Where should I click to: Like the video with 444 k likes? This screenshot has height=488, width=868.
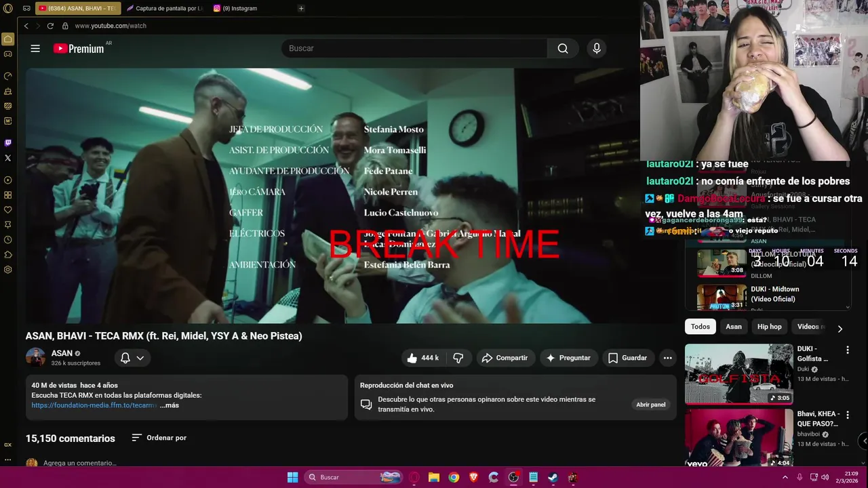[422, 358]
